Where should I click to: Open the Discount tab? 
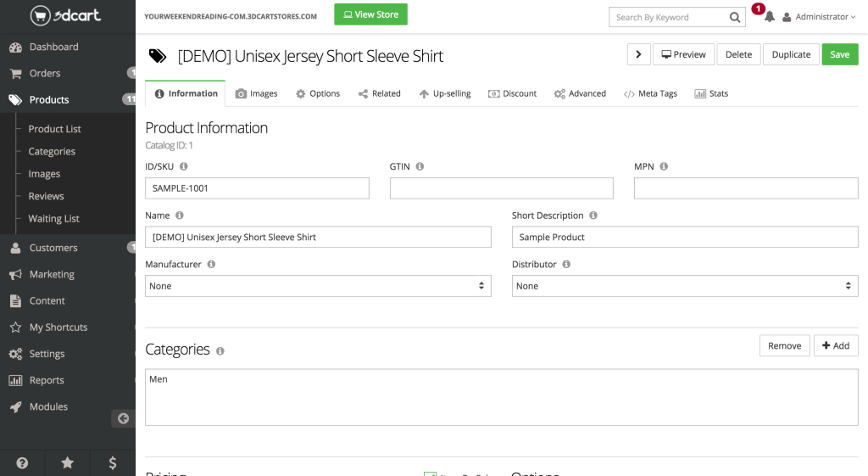[512, 93]
